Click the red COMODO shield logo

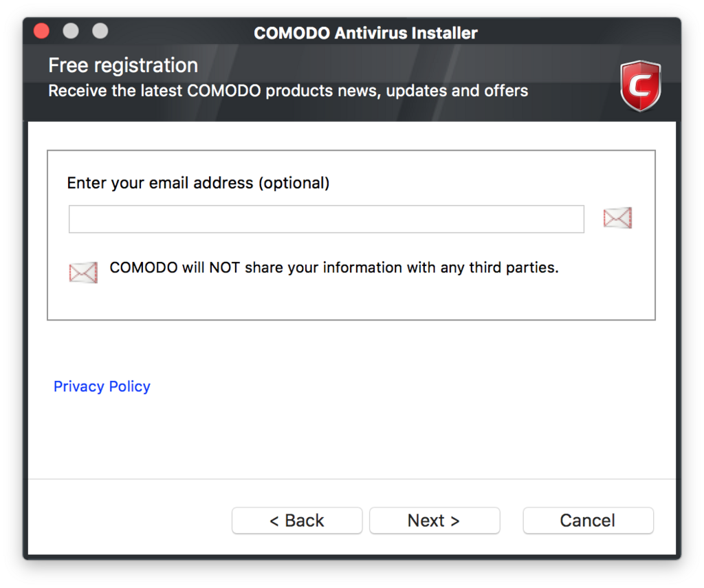(x=640, y=85)
